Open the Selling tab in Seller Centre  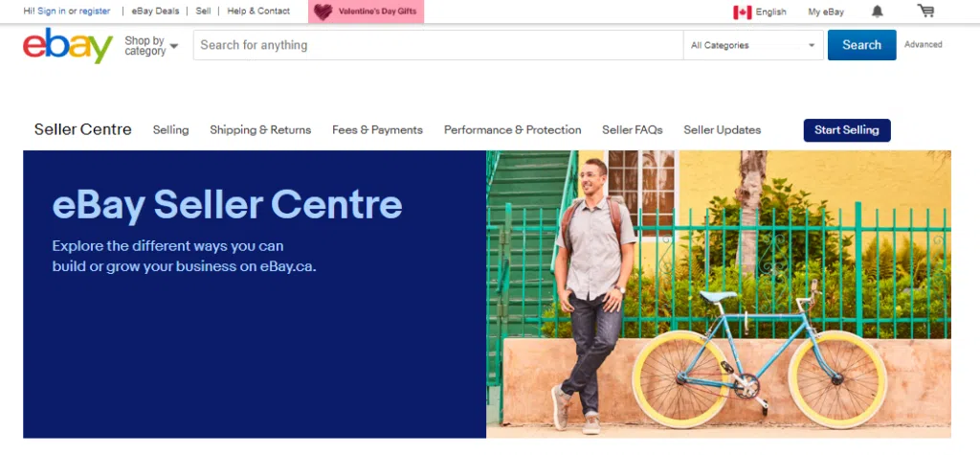coord(170,130)
